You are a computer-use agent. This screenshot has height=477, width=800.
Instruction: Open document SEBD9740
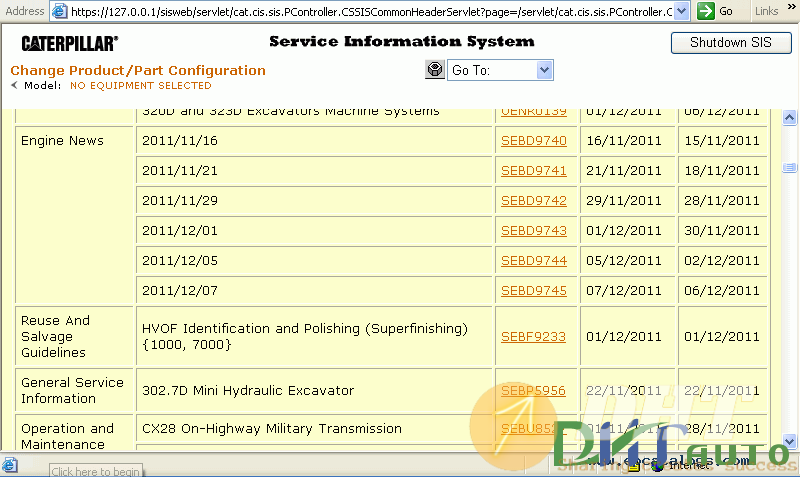click(533, 141)
